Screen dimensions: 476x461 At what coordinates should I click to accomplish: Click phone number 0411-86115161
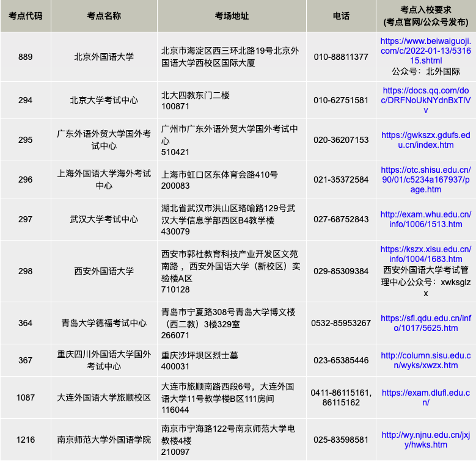(340, 393)
